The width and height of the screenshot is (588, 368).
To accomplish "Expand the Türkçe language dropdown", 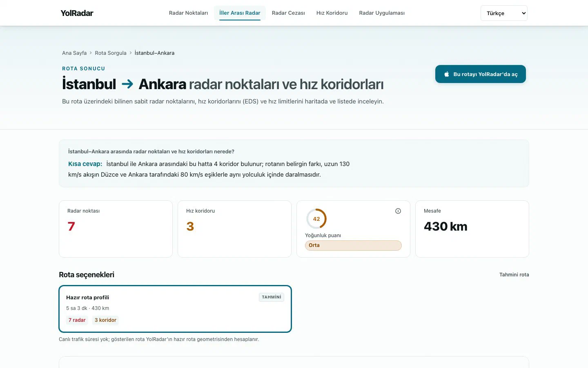I will 504,13.
